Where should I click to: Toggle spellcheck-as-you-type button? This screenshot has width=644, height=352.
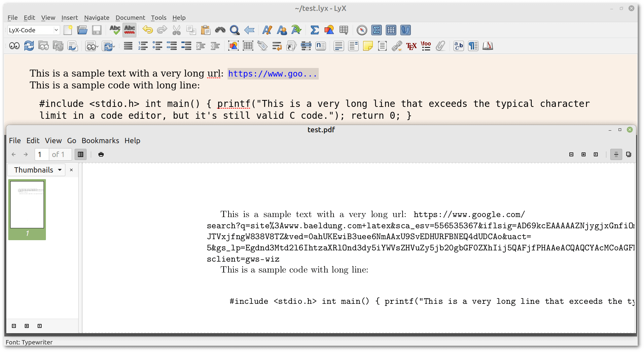click(129, 30)
